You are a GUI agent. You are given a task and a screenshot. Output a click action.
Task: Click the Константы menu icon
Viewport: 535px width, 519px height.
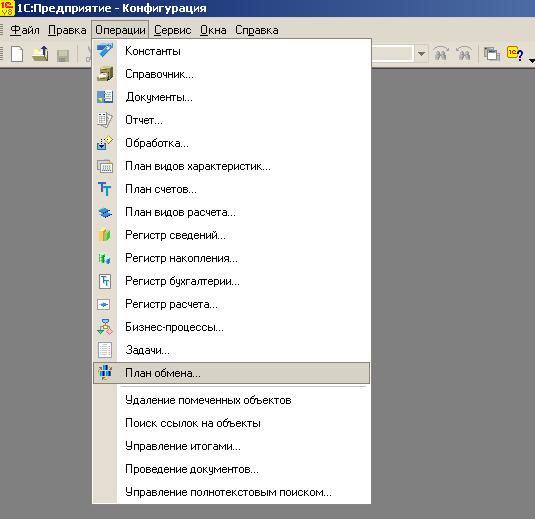point(104,51)
